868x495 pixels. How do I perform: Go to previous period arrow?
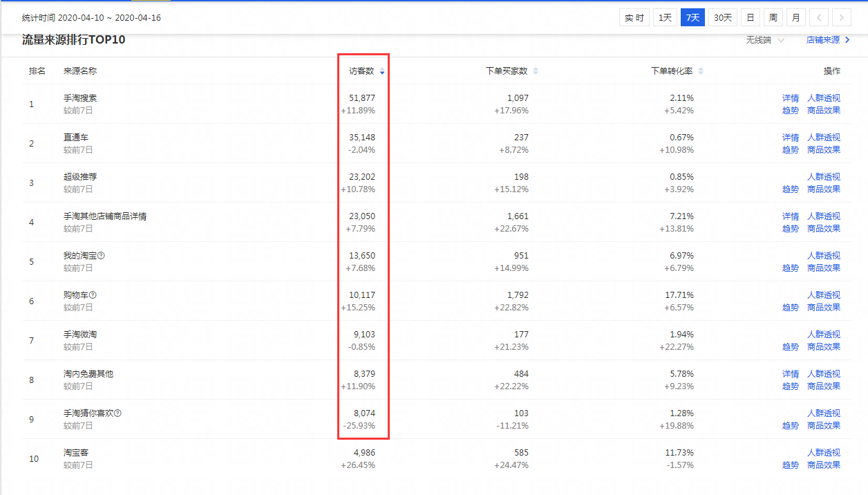point(819,18)
